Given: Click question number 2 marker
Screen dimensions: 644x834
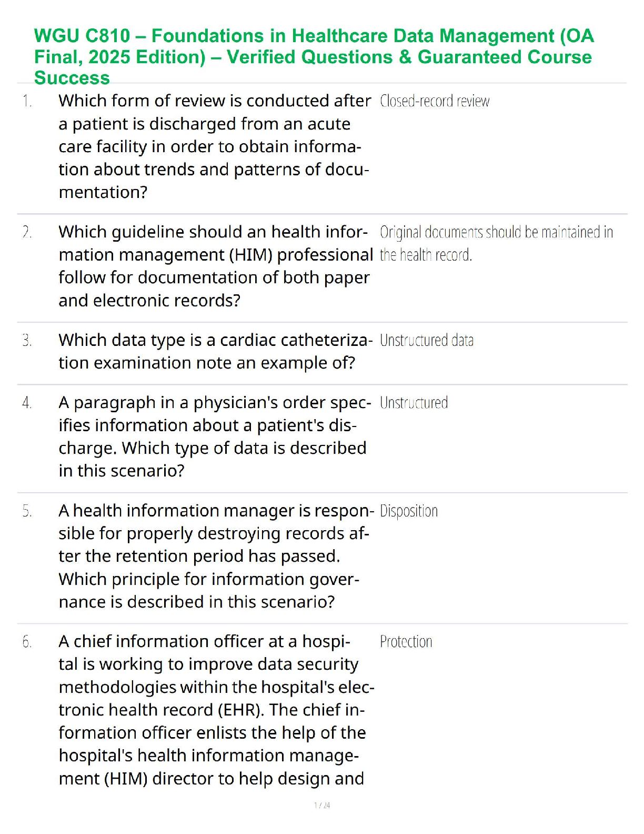Looking at the screenshot, I should 27,232.
